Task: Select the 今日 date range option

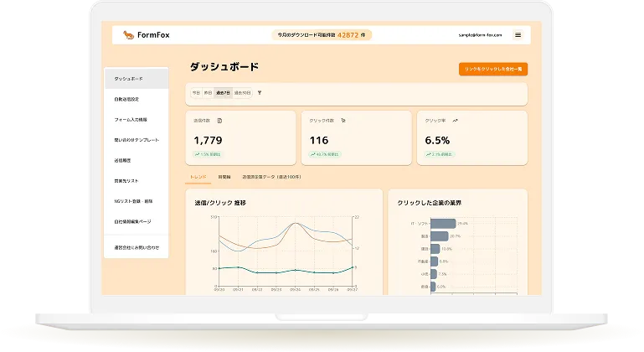Action: (196, 93)
